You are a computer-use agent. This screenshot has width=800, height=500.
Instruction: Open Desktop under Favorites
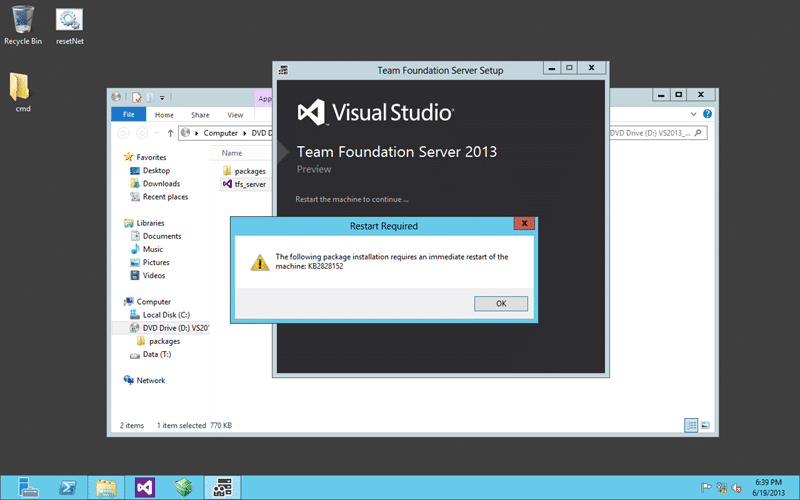(150, 170)
